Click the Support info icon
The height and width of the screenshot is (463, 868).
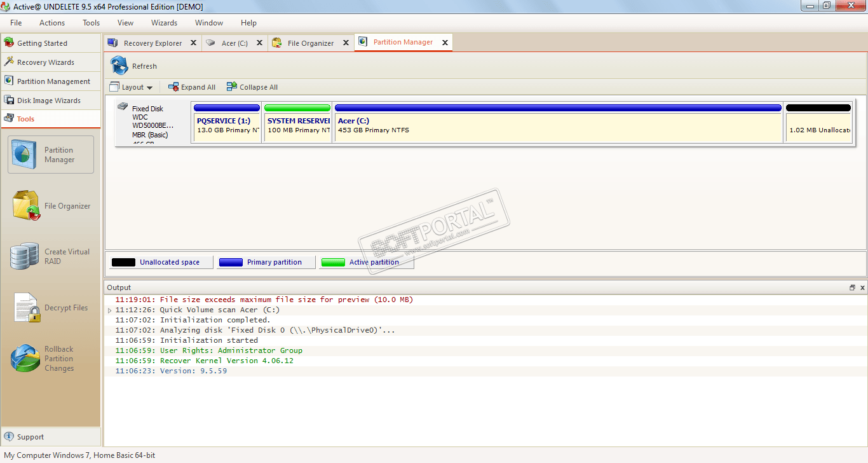[x=9, y=436]
